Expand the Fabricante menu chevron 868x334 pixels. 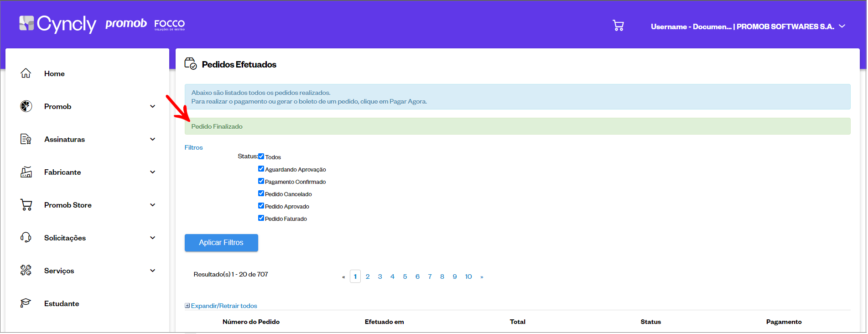point(153,172)
